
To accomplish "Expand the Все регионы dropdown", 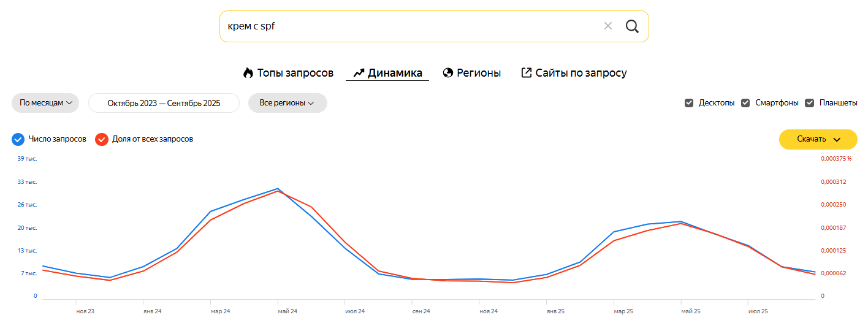I will 287,103.
